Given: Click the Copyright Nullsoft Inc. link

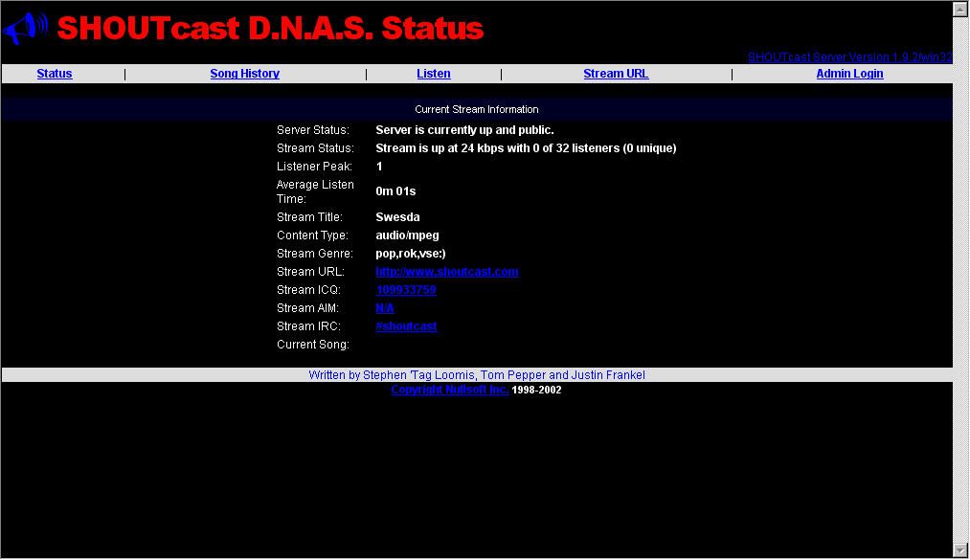Looking at the screenshot, I should [x=450, y=390].
